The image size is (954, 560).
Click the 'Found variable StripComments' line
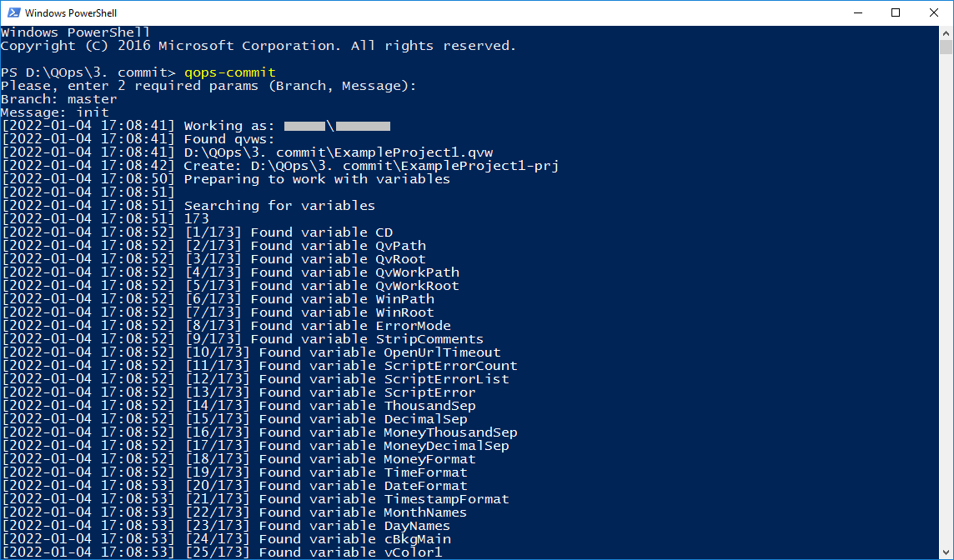coord(242,340)
